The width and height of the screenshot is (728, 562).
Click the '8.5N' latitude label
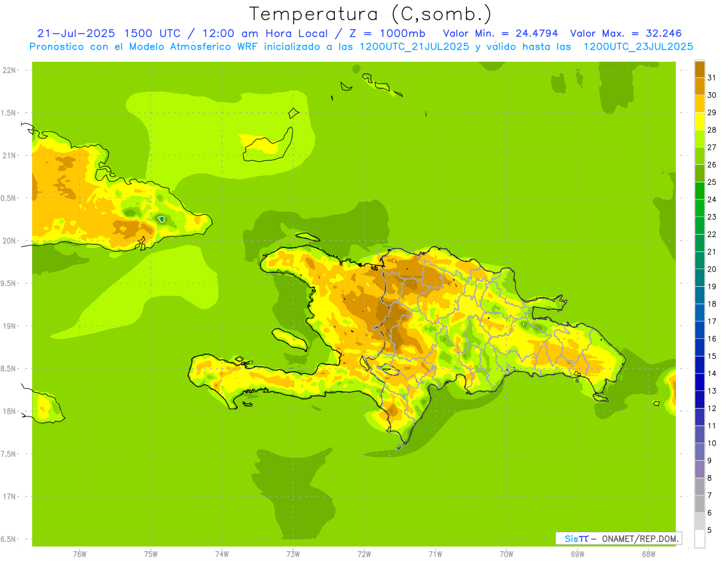click(x=8, y=369)
